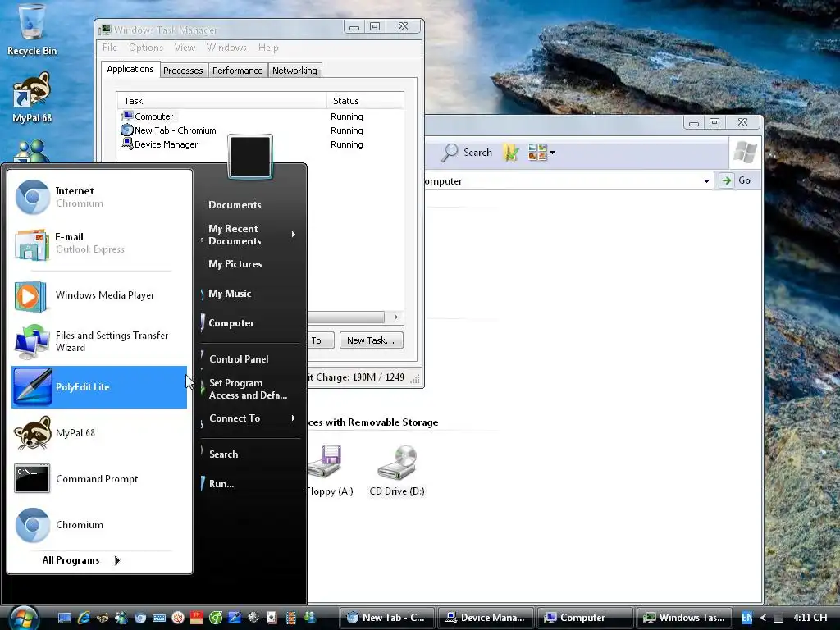Screen dimensions: 840x630
Task: Launch Chromium from the pinned programs list
Action: coord(99,525)
